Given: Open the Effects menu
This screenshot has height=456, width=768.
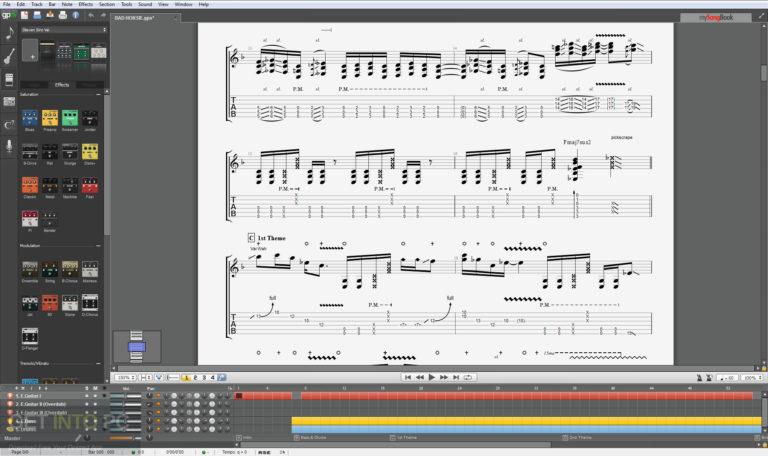Looking at the screenshot, I should pyautogui.click(x=85, y=4).
